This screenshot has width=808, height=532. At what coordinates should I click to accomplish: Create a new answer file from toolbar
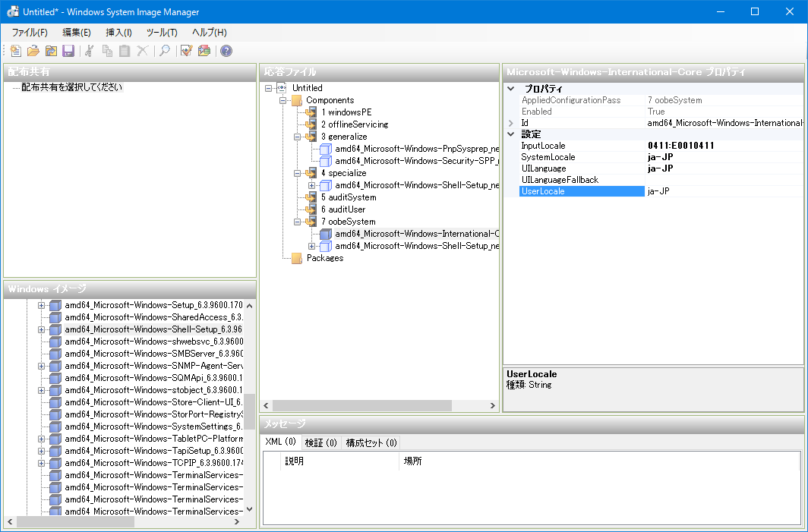[x=15, y=51]
